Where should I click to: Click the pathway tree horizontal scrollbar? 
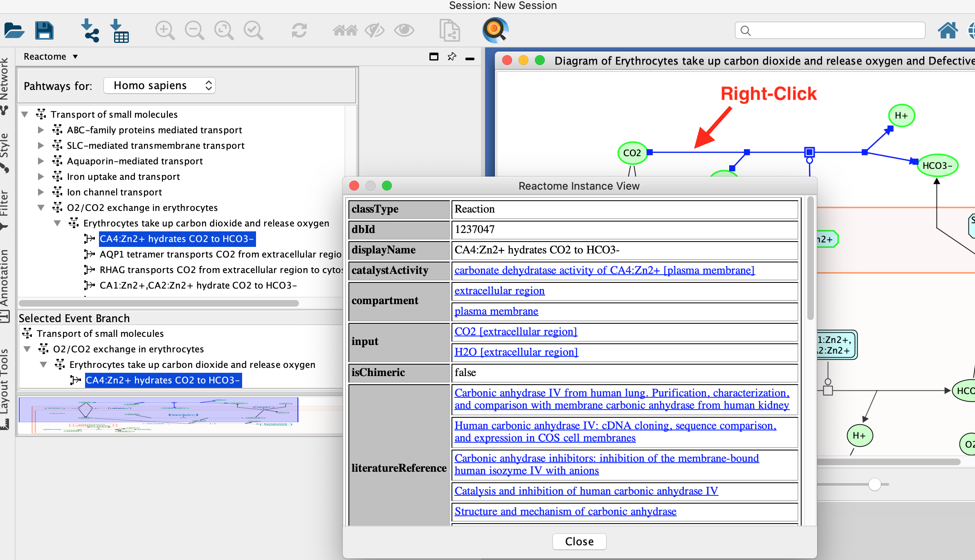coord(159,303)
